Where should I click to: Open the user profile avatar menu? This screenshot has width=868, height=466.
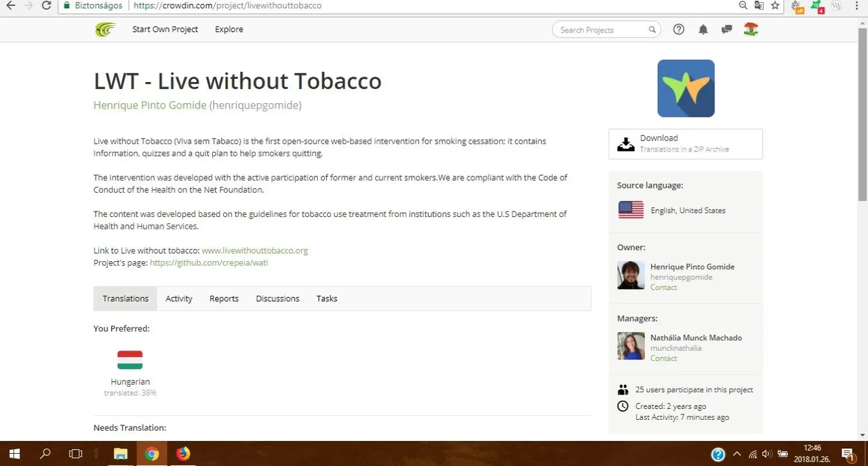(750, 29)
